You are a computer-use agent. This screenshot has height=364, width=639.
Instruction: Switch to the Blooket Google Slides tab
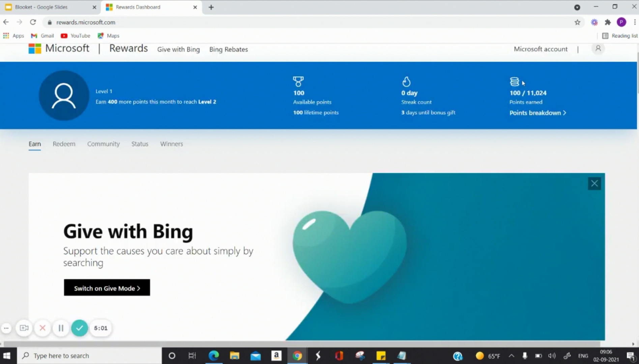tap(51, 7)
